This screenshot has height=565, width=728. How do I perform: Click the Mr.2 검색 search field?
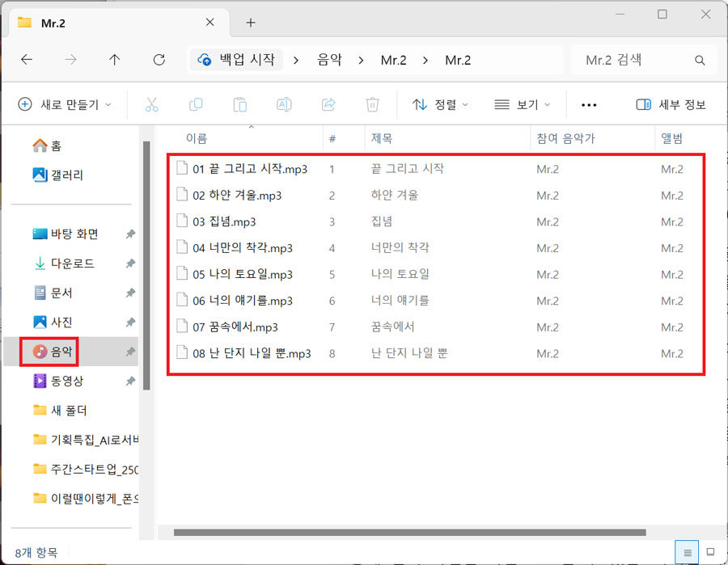[x=635, y=60]
